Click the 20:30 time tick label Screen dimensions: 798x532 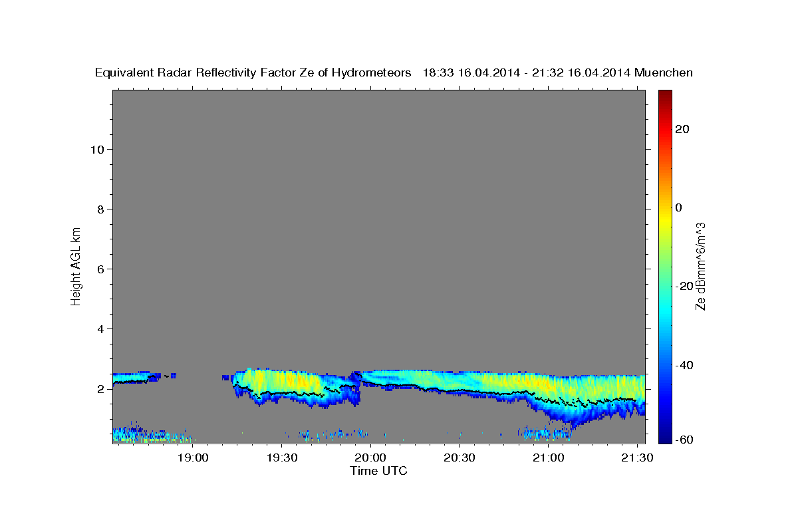[459, 458]
